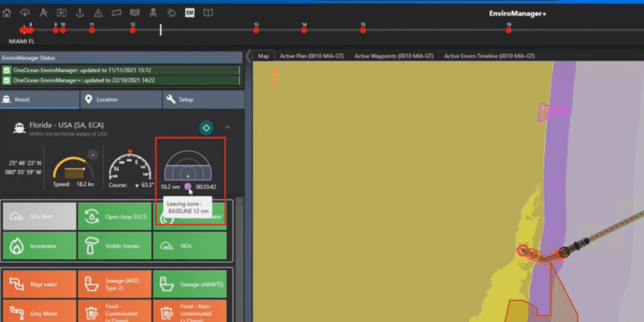Click the Speed 18.2 kn readout
Viewport: 644px width, 322px height.
(x=74, y=185)
